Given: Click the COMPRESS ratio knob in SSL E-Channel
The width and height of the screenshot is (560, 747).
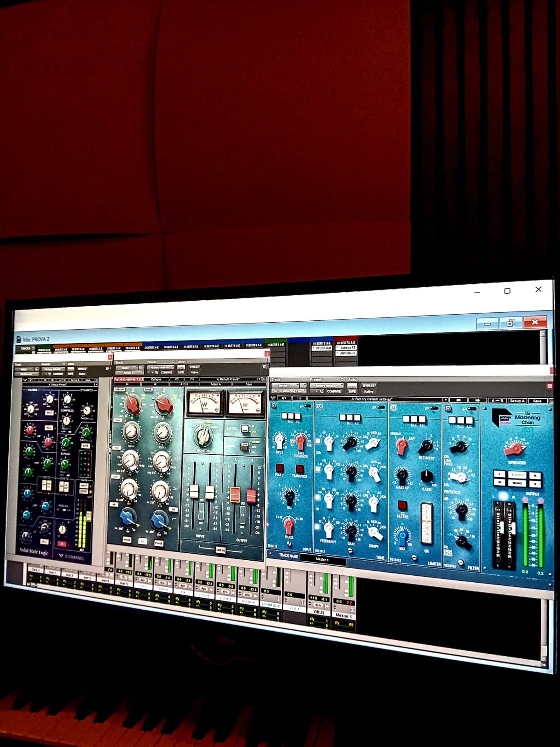Looking at the screenshot, I should (x=67, y=400).
